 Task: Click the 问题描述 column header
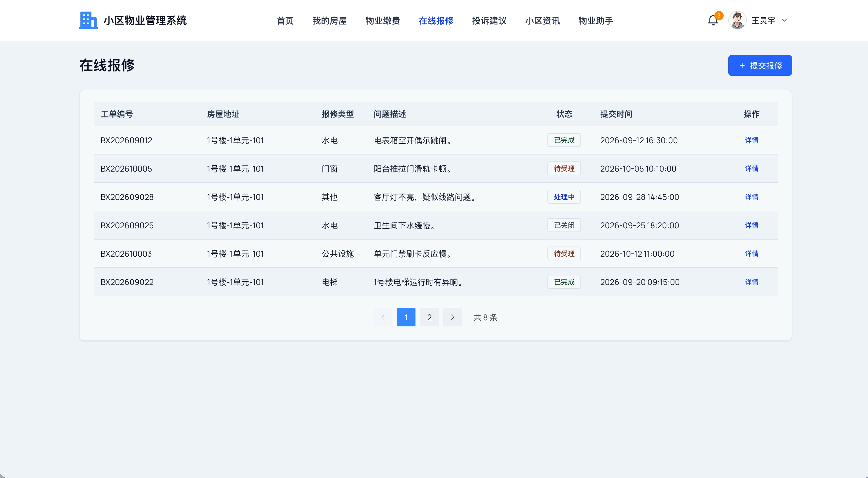[x=389, y=114]
